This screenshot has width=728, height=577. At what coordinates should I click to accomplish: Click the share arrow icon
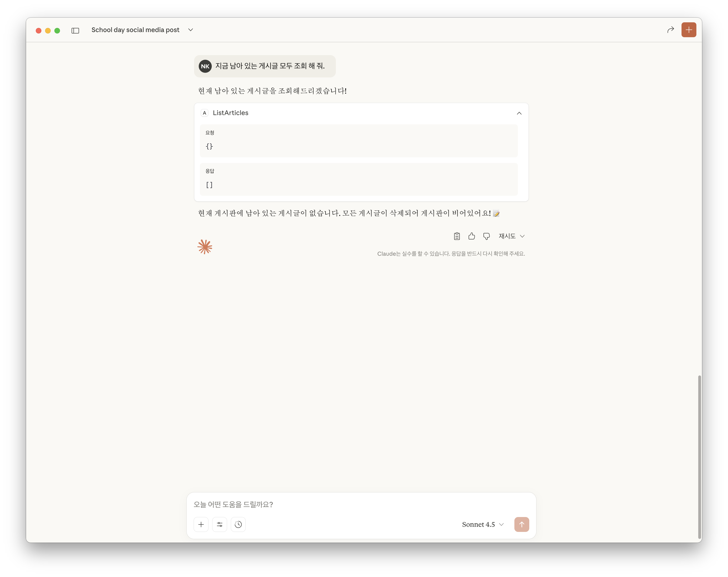[671, 30]
